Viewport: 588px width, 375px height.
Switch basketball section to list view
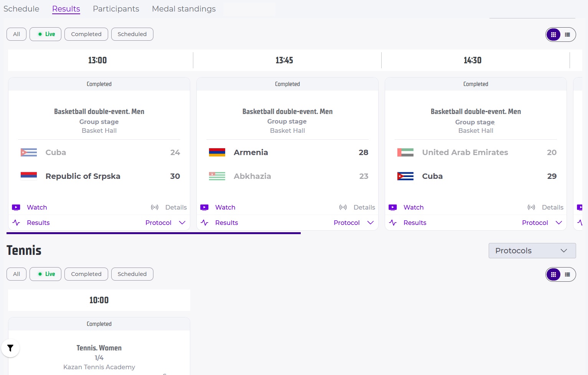pyautogui.click(x=568, y=35)
